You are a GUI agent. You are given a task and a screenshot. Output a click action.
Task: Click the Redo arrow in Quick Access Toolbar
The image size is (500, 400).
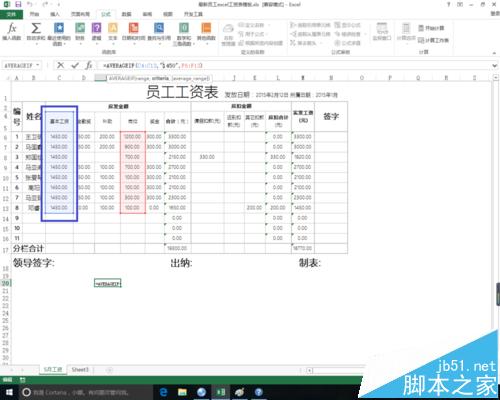46,5
